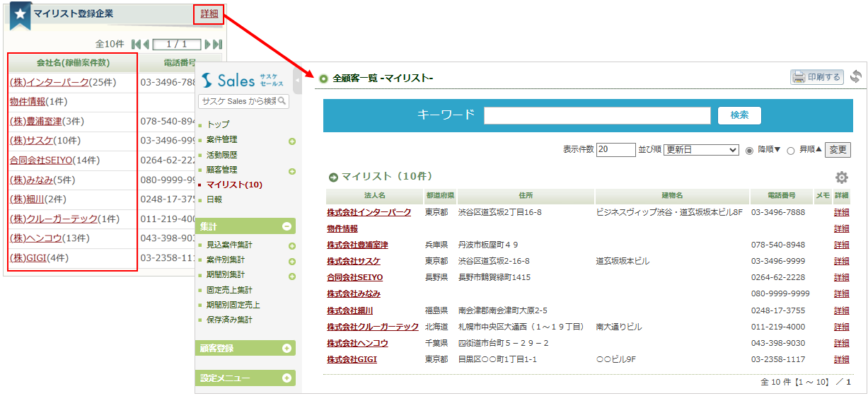Go to last page in マイリスト登録企業 pager
Viewport: 868px width, 396px height.
[x=217, y=44]
